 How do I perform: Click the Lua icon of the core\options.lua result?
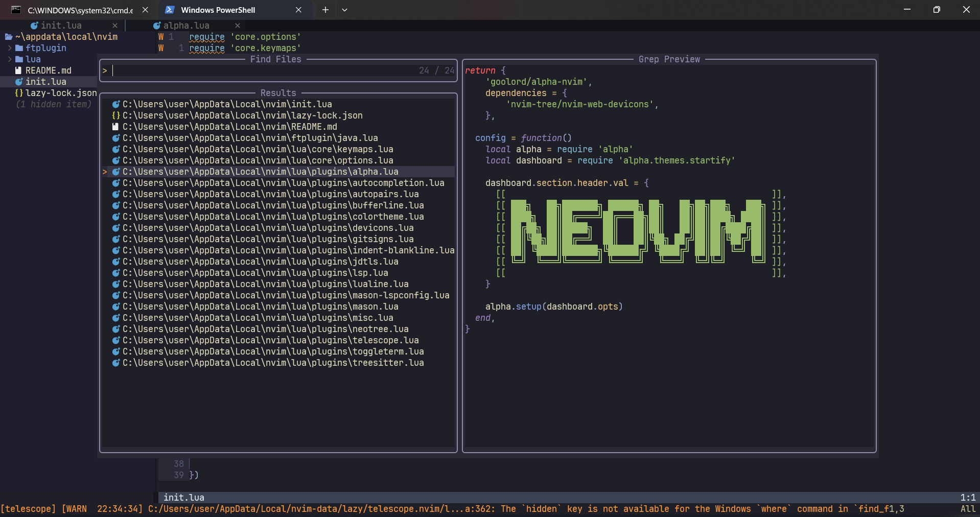tap(116, 160)
